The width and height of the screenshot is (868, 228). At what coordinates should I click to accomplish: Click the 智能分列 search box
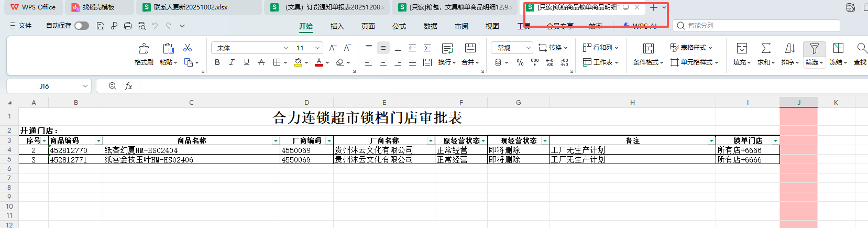756,26
